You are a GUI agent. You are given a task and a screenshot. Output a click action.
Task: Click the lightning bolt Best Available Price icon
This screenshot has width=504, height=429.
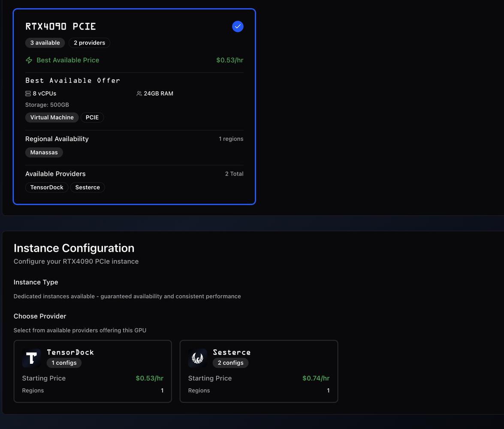[29, 60]
